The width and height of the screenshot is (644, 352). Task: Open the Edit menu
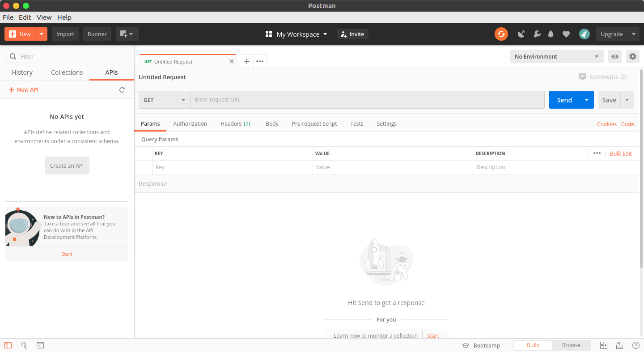(25, 17)
